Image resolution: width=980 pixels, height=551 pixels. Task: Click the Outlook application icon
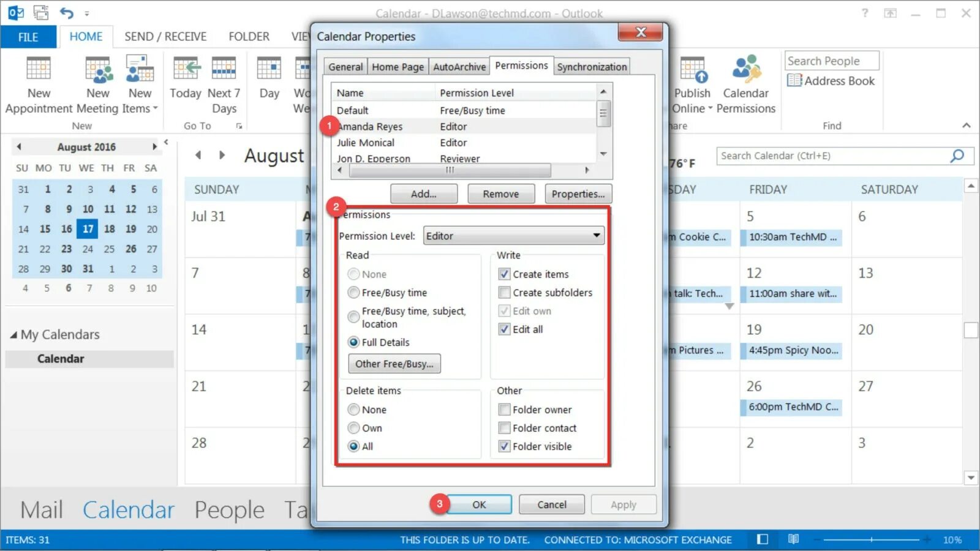point(16,12)
